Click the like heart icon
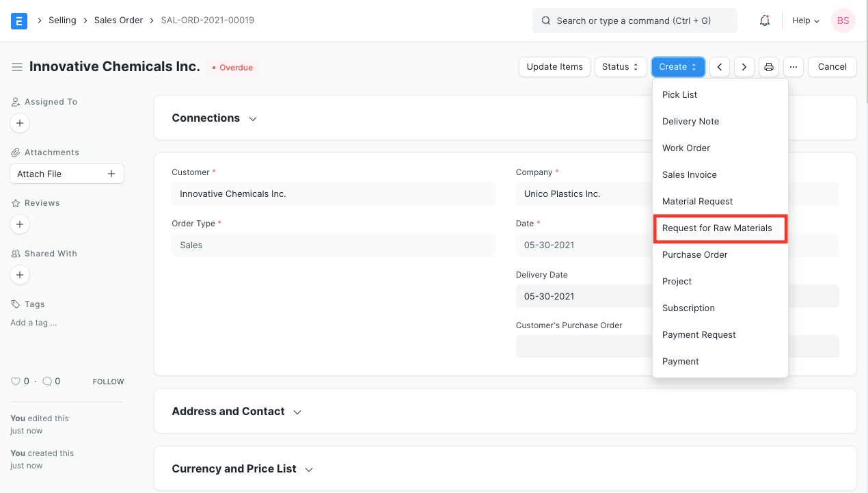This screenshot has width=868, height=493. (16, 382)
